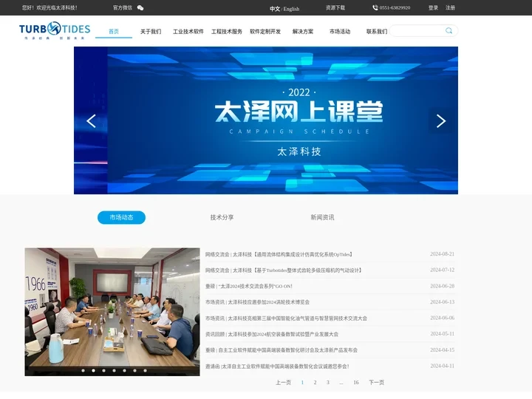Click 上一页 pagination link
The width and height of the screenshot is (532, 399).
point(283,383)
